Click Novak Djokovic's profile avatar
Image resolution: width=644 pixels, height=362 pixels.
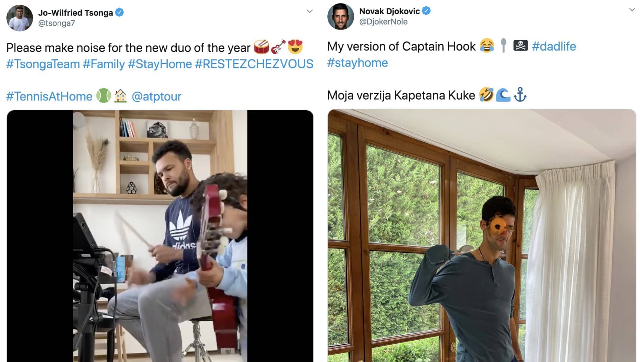341,17
